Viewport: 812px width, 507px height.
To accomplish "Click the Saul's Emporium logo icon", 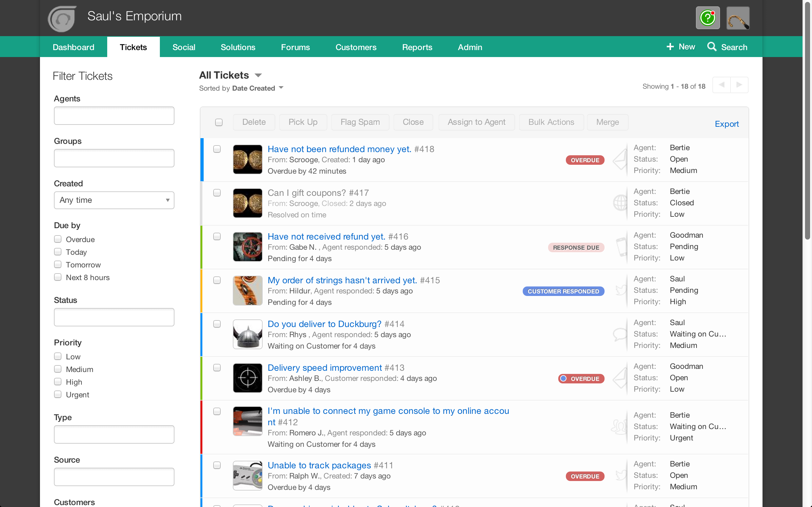I will (x=62, y=19).
